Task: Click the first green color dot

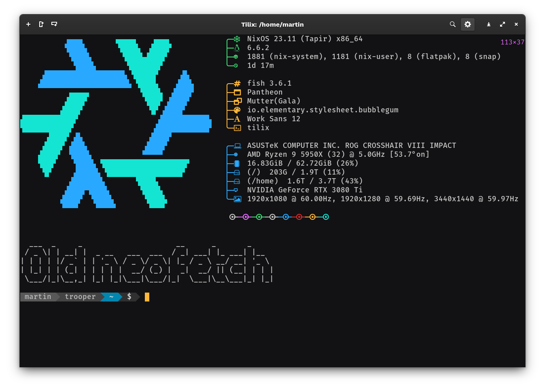Action: point(259,217)
